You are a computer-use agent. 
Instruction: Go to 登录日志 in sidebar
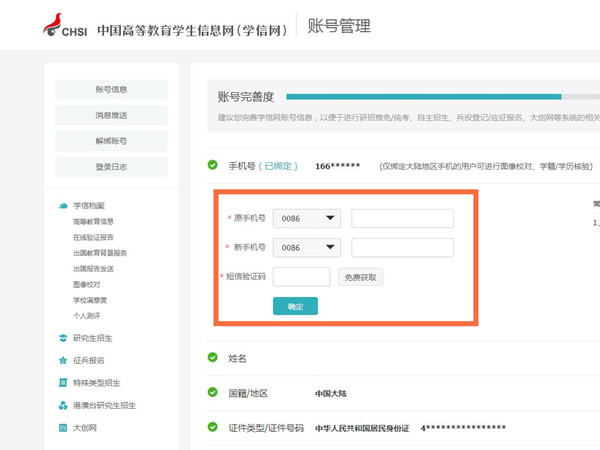[x=111, y=166]
